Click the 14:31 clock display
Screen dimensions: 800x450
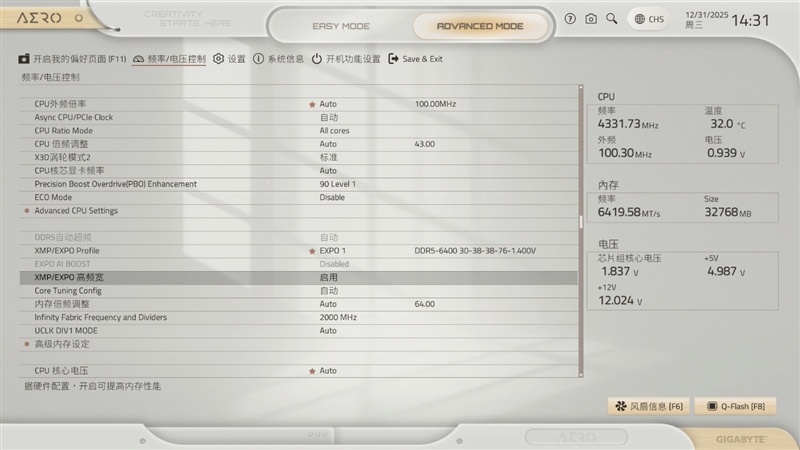750,20
